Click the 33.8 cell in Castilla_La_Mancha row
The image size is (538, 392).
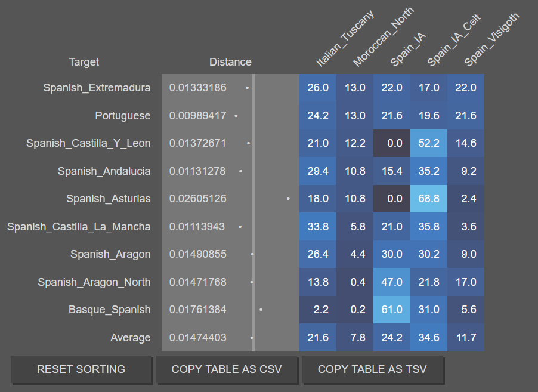click(x=318, y=227)
